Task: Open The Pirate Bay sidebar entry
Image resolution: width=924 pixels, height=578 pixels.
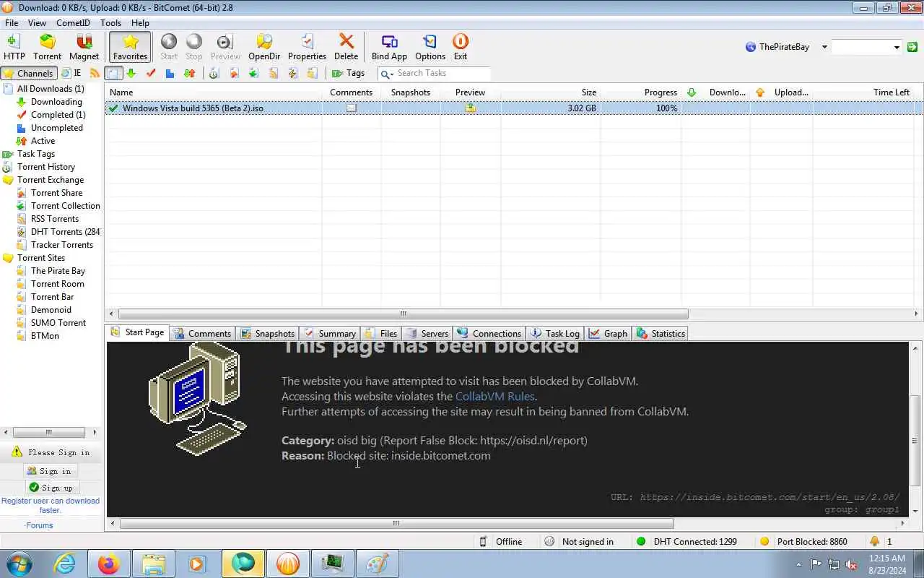Action: (58, 271)
